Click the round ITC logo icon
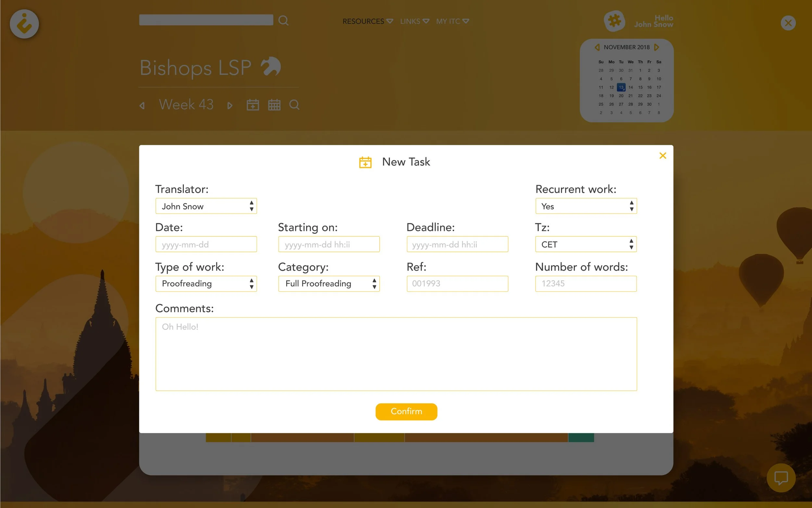The image size is (812, 508). (x=24, y=24)
